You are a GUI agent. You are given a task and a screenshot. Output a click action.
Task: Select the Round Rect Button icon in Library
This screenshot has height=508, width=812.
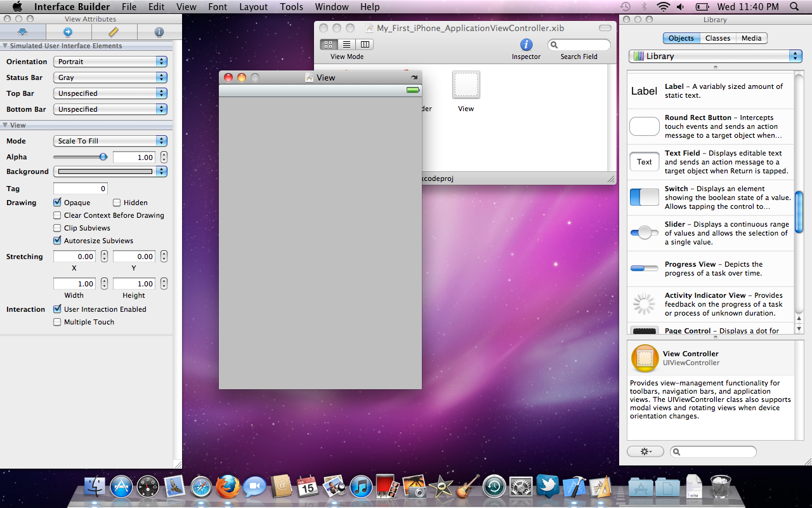click(x=645, y=126)
